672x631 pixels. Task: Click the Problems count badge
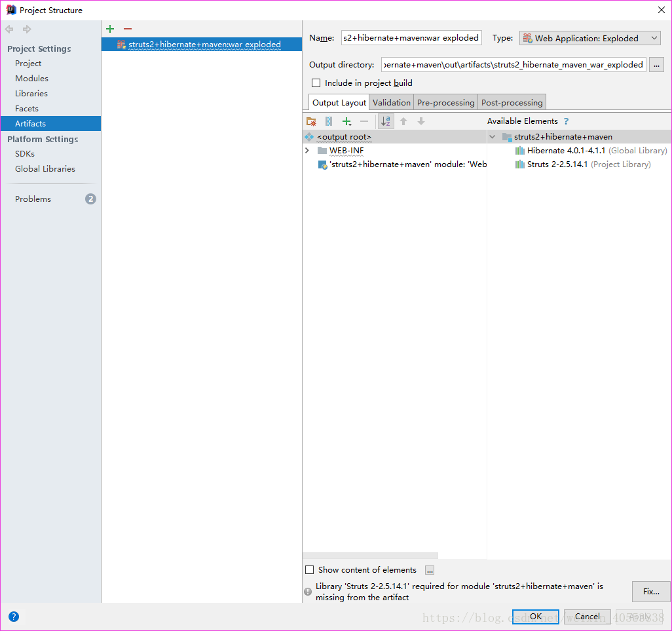point(90,199)
